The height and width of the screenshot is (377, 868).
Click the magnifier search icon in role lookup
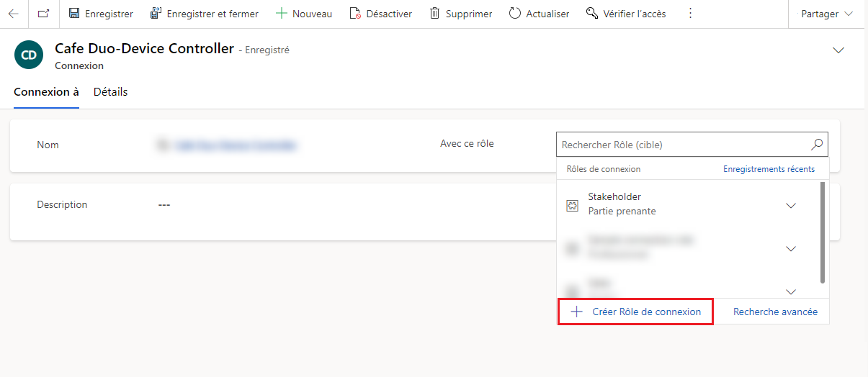817,145
